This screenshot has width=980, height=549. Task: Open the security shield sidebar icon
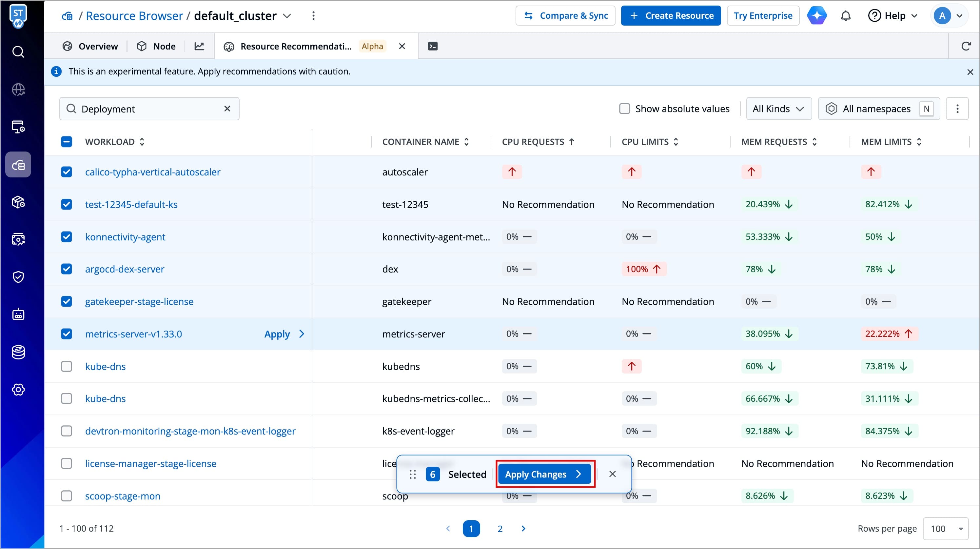point(18,277)
